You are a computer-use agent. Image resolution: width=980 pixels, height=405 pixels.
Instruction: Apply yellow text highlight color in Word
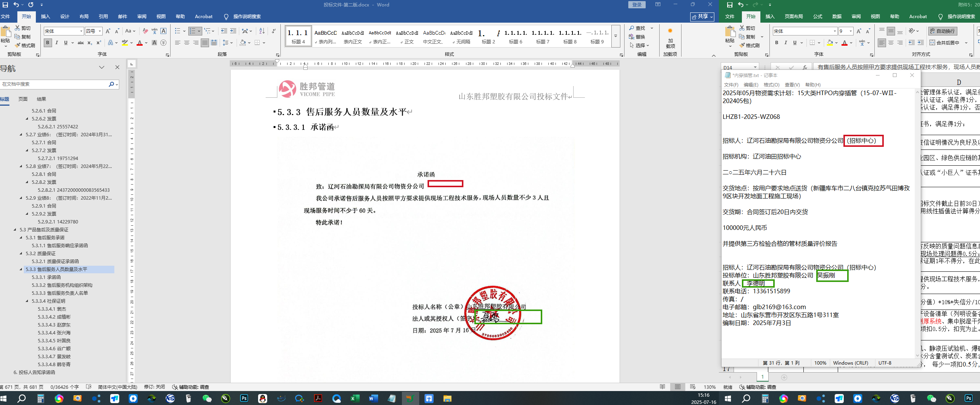point(125,43)
